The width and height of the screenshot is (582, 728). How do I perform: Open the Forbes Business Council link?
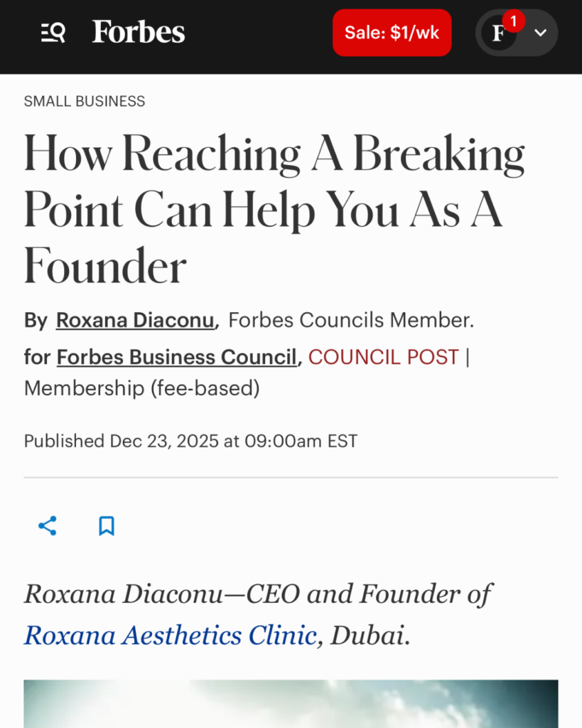point(176,357)
